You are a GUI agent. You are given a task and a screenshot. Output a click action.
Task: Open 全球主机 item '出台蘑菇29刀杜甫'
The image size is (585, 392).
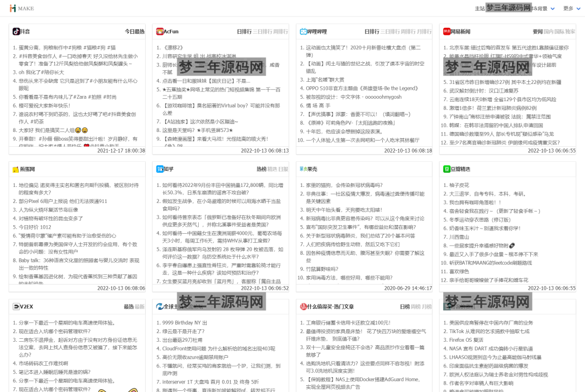(182, 340)
